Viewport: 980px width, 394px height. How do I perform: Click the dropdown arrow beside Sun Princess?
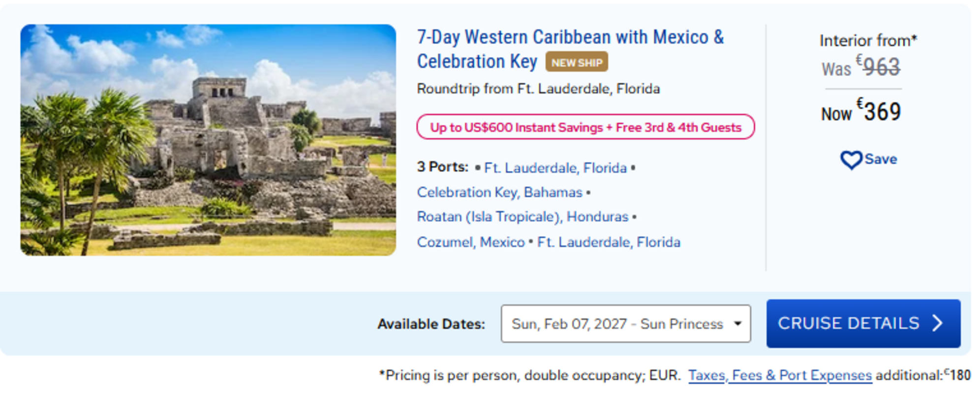(737, 324)
